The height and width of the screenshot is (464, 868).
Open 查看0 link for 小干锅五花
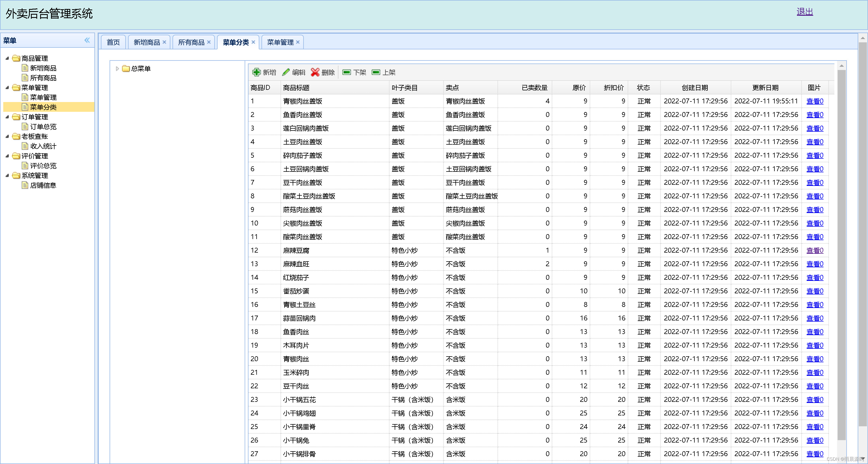click(x=815, y=400)
